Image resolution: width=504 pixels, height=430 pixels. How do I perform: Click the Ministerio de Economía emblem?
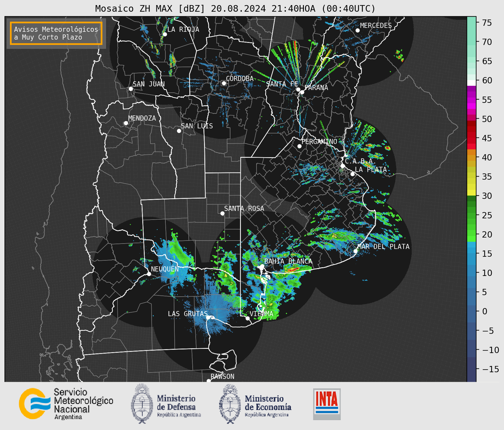[x=230, y=404]
